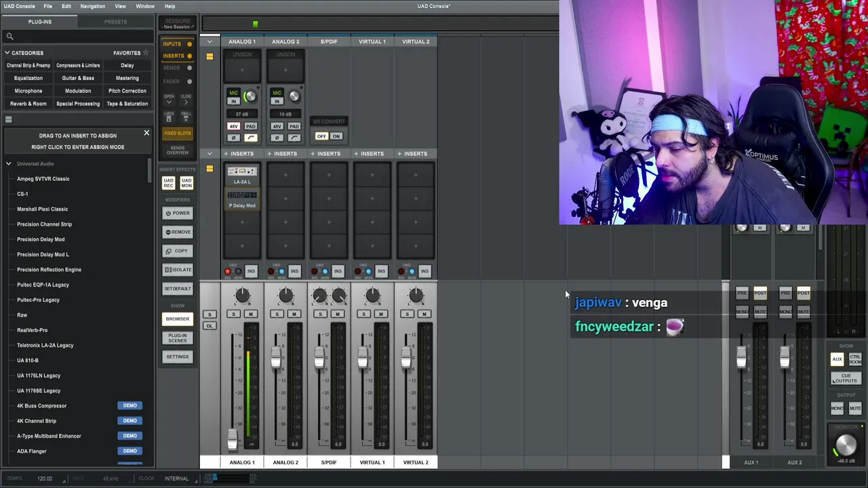Image resolution: width=868 pixels, height=488 pixels.
Task: Click the Power modifier button
Action: (178, 213)
